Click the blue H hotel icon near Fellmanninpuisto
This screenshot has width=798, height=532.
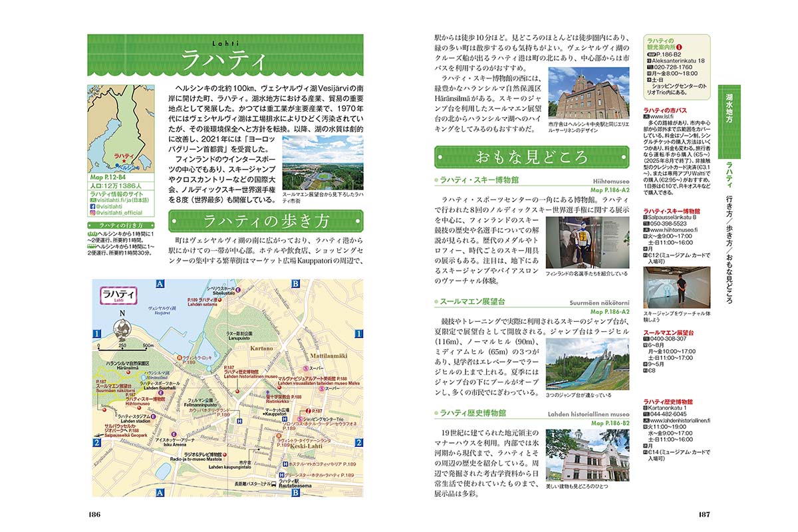tap(239, 420)
